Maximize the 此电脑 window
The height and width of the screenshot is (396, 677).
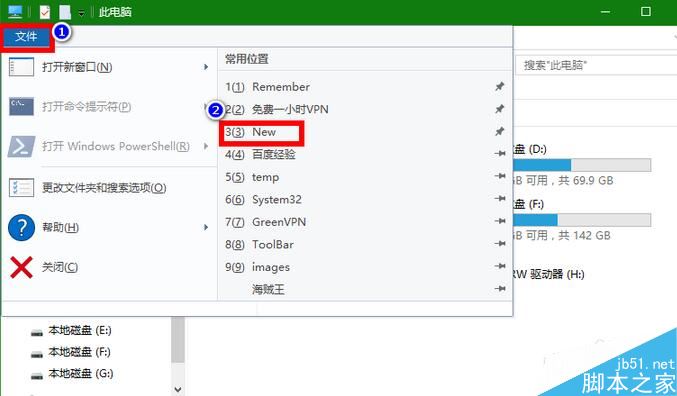646,12
